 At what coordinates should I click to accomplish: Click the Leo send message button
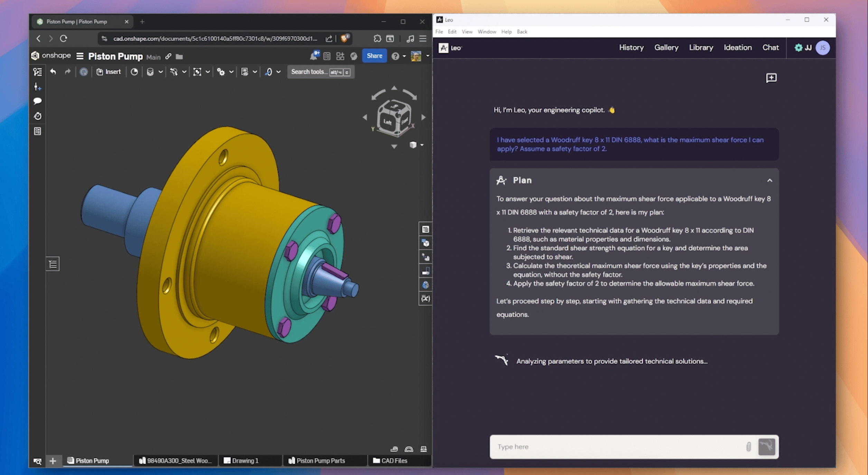pyautogui.click(x=766, y=447)
